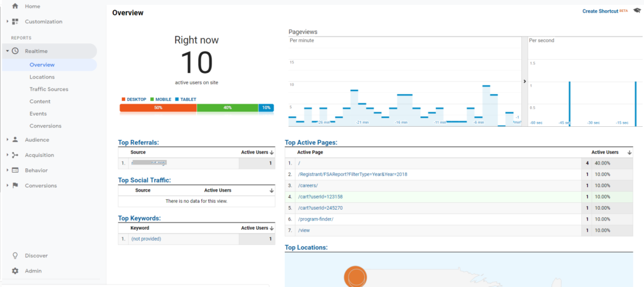Click the bar near -45 sec
Screen dimensions: 644x287
tap(569, 104)
